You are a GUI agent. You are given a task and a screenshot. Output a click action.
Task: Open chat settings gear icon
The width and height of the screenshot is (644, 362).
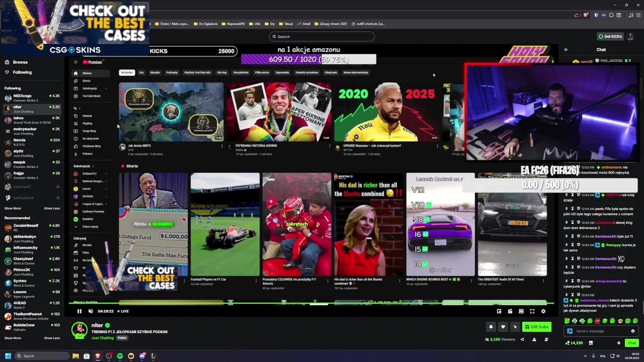point(619,343)
